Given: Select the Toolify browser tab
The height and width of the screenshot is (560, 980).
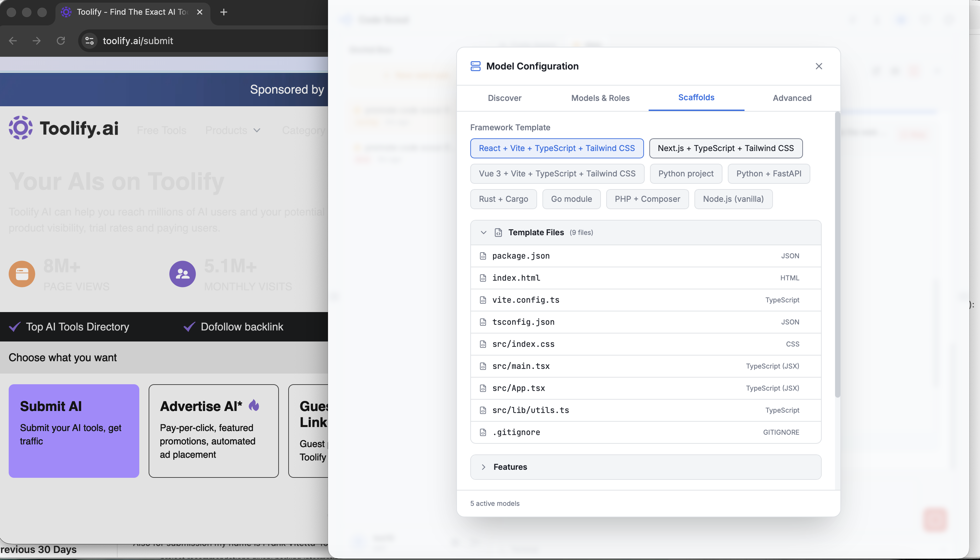Looking at the screenshot, I should point(132,12).
